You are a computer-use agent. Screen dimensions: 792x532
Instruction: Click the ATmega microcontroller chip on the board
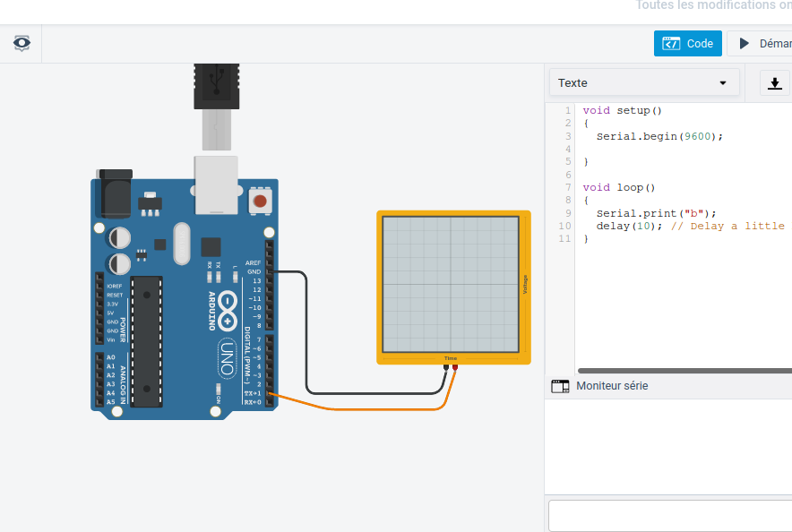click(147, 340)
